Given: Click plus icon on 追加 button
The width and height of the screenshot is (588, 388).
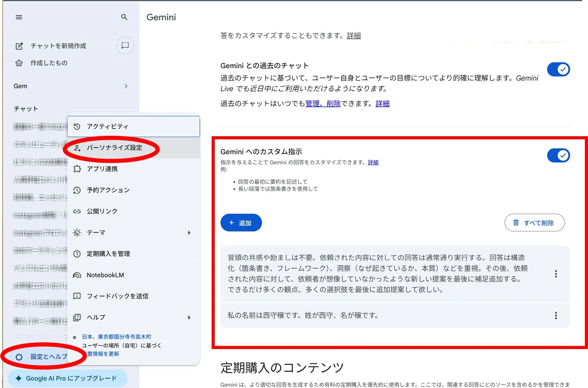Looking at the screenshot, I should click(x=231, y=223).
